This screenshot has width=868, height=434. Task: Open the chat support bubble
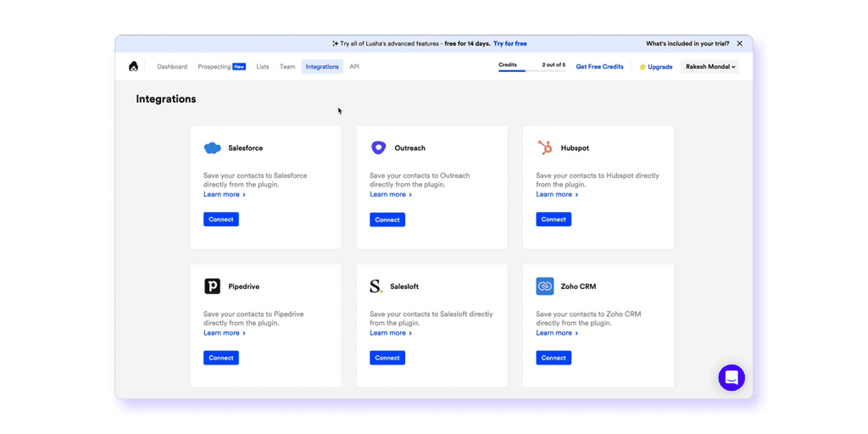point(732,377)
